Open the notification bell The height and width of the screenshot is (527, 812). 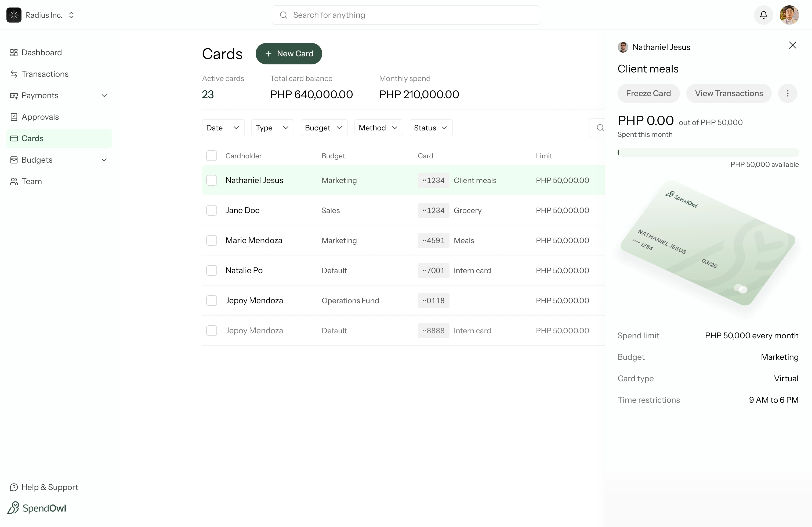coord(763,15)
